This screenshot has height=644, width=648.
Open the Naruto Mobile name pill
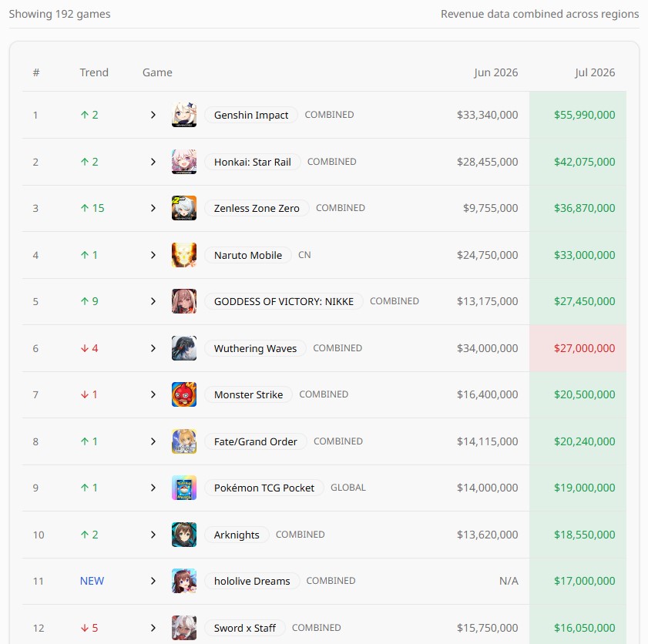pos(248,255)
